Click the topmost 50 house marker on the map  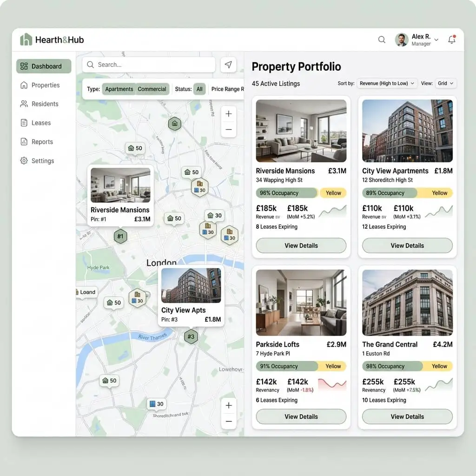[135, 148]
